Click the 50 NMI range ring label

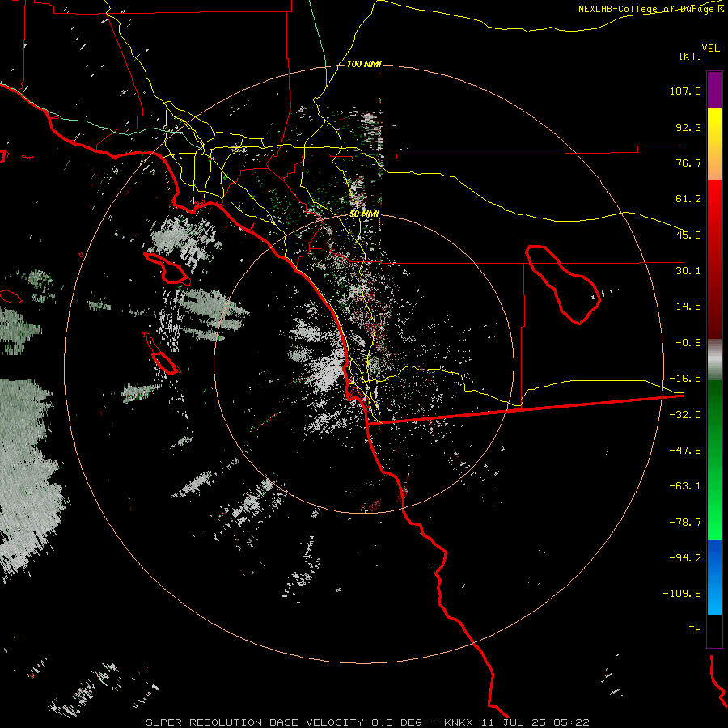click(365, 214)
